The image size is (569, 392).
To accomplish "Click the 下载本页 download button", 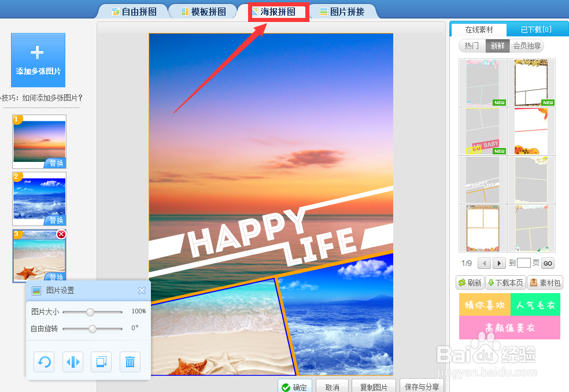I will [x=505, y=283].
